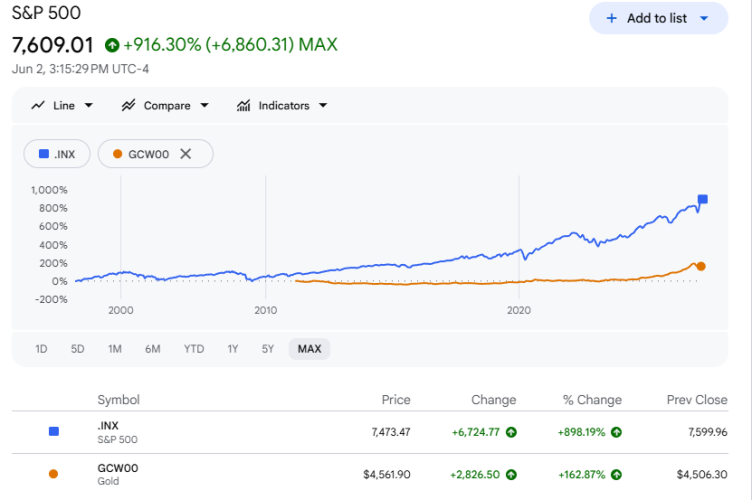Click the Line chart type icon
Image resolution: width=752 pixels, height=500 pixels.
(38, 105)
